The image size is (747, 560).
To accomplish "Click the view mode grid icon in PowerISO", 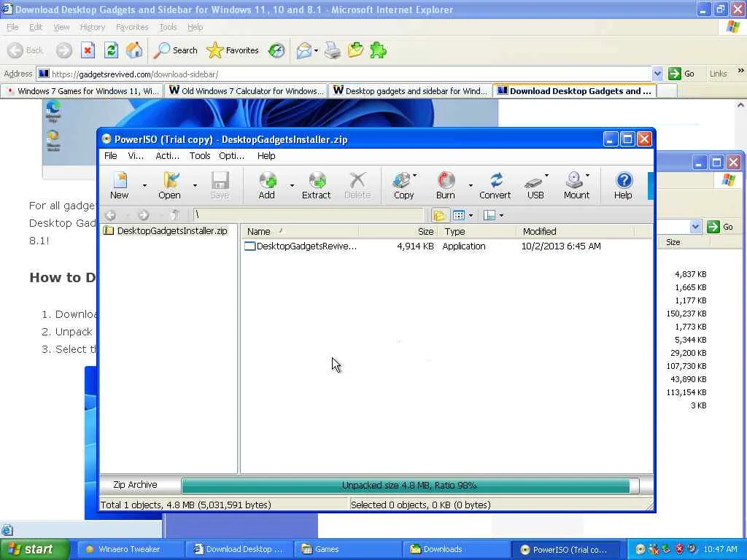I will pos(459,215).
